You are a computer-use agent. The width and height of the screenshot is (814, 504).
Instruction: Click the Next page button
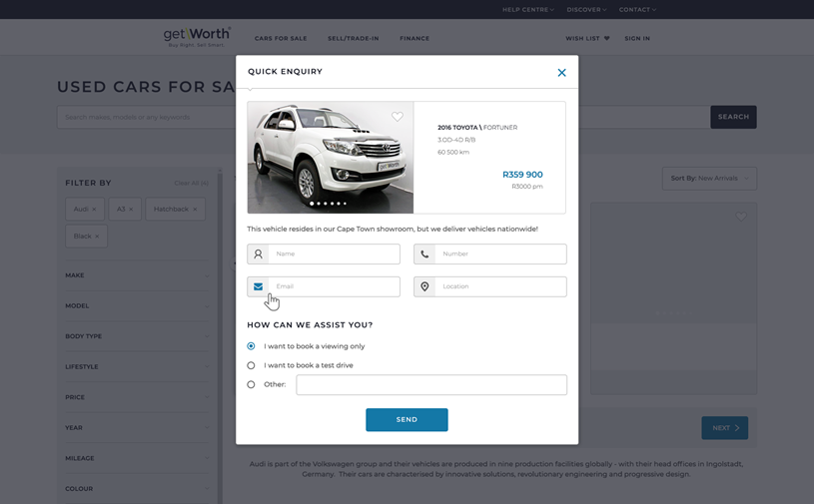point(725,428)
